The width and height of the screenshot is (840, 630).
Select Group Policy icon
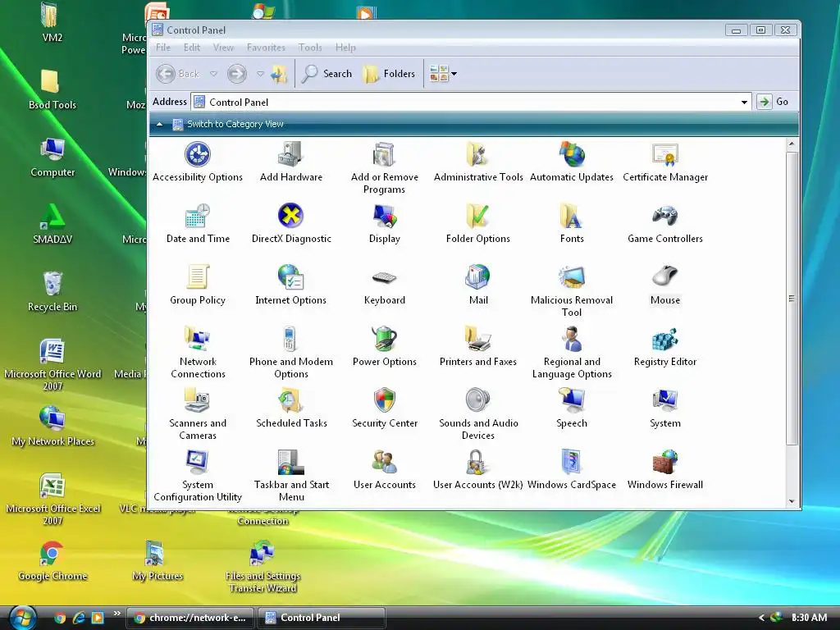pos(198,277)
